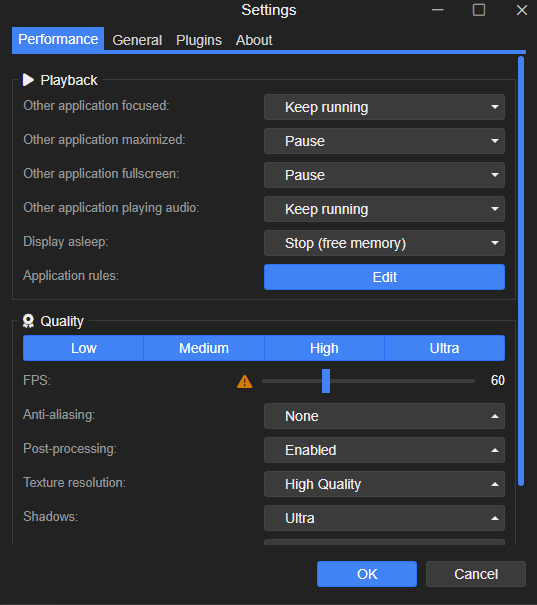Select the Medium quality preset
Image resolution: width=537 pixels, height=605 pixels.
(204, 348)
